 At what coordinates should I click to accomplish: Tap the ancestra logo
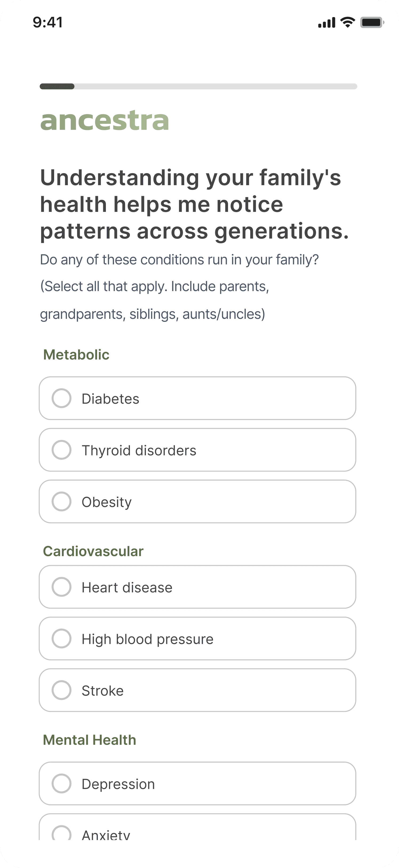tap(104, 120)
